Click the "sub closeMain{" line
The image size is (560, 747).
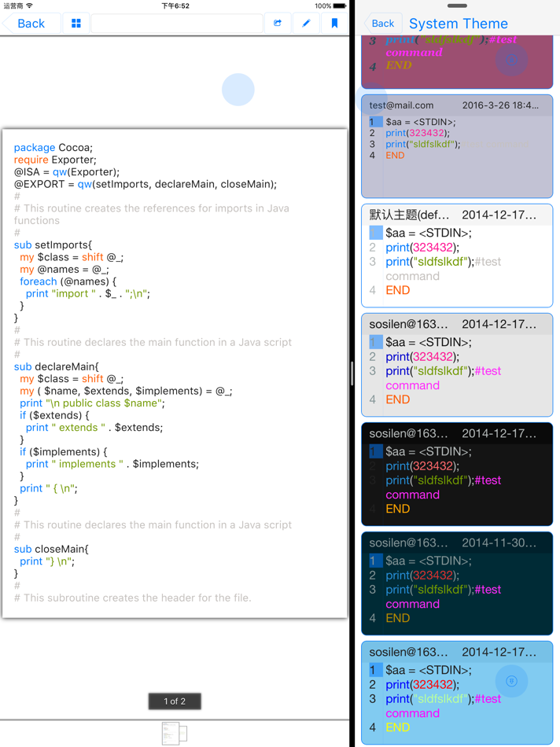click(51, 550)
